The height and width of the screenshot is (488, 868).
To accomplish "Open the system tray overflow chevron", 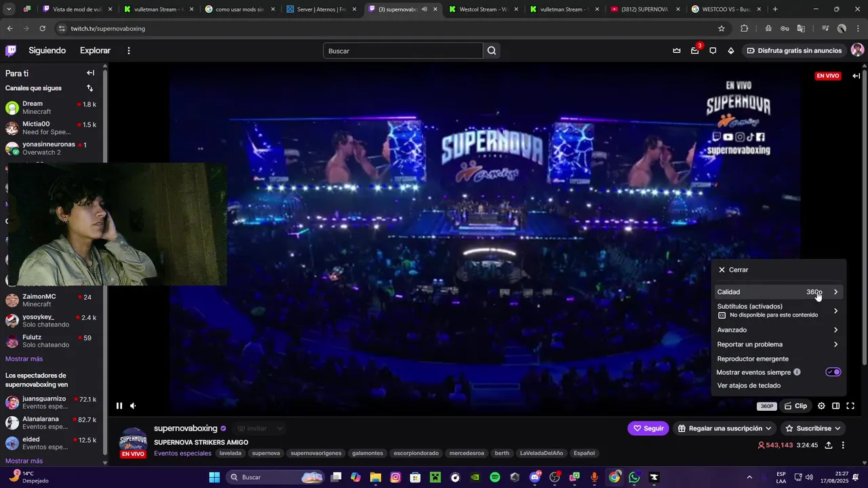I will pos(749,477).
